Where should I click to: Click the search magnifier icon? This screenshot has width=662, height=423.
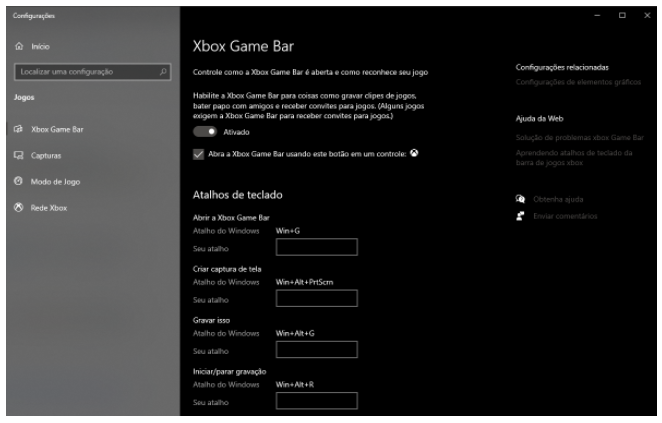pyautogui.click(x=163, y=72)
